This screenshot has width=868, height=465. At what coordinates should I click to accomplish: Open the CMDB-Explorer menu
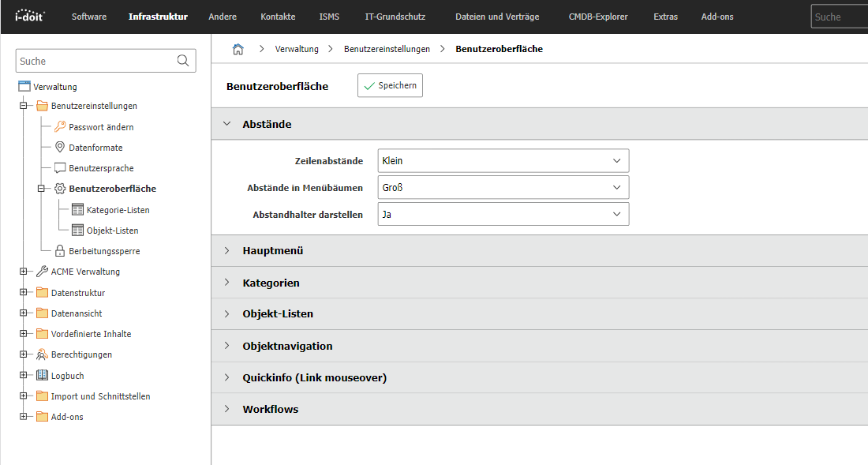(598, 17)
